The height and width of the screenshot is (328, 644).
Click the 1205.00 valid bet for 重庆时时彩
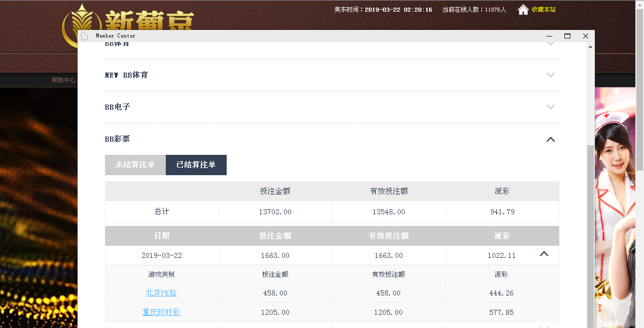point(389,312)
